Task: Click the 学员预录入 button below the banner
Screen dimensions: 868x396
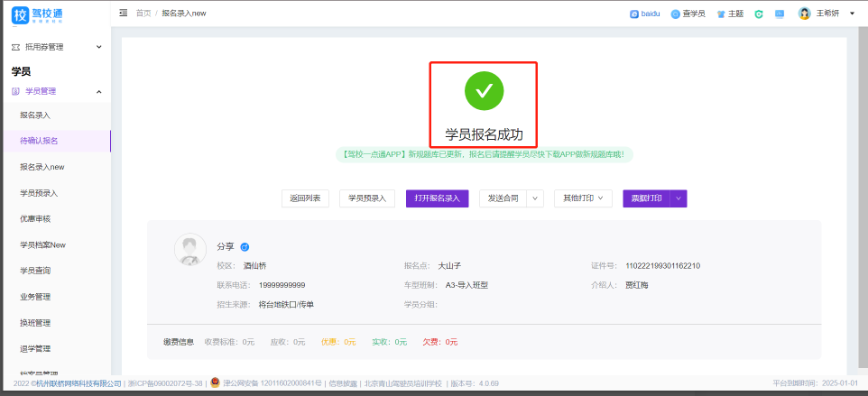Action: [x=367, y=198]
